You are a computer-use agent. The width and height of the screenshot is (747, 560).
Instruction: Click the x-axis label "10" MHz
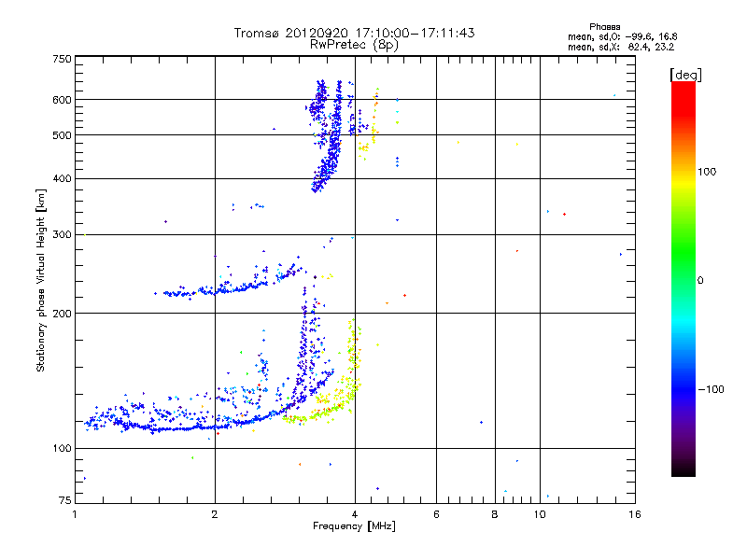click(540, 514)
